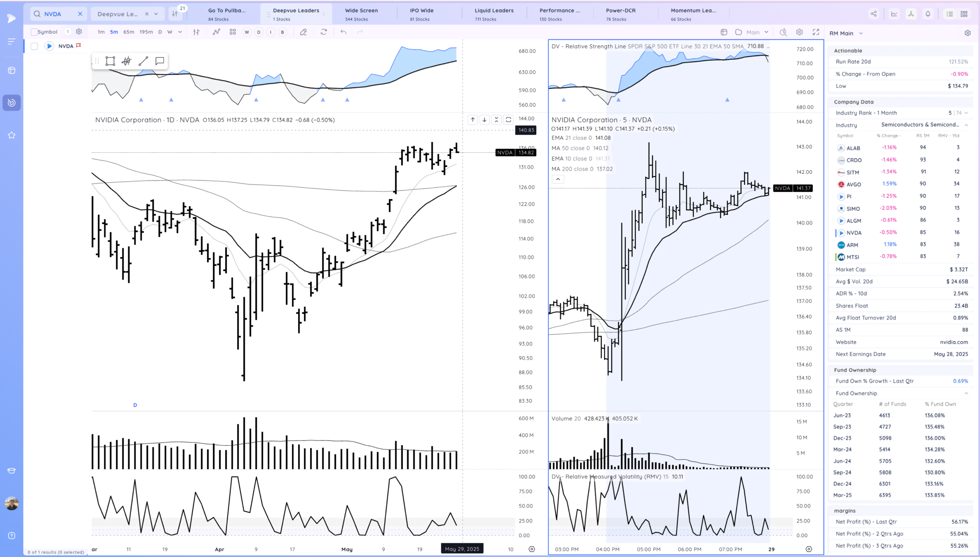Image resolution: width=980 pixels, height=557 pixels.
Task: Select the 65m timeframe
Action: click(129, 32)
